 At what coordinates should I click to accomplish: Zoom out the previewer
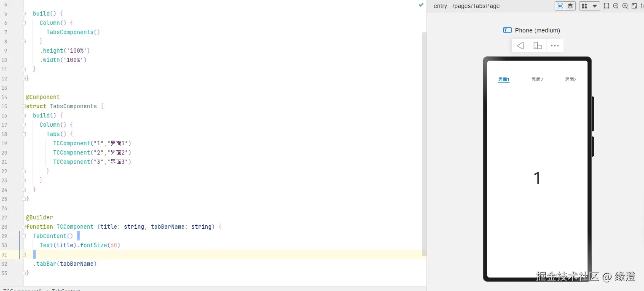pyautogui.click(x=616, y=6)
